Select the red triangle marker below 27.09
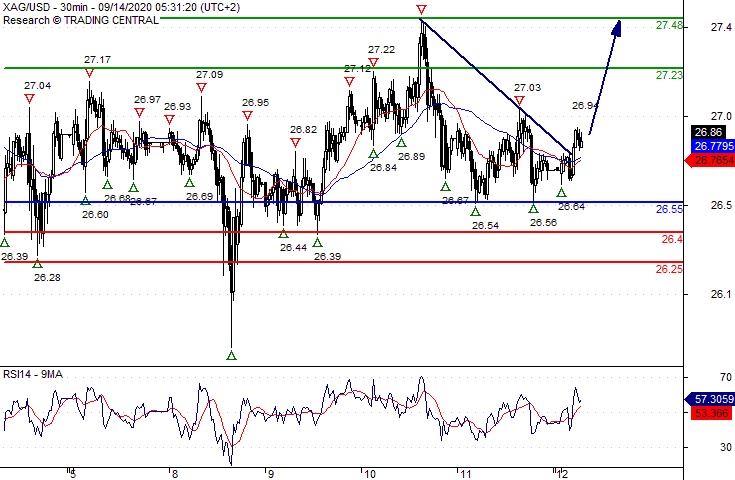The image size is (735, 480). coord(202,88)
